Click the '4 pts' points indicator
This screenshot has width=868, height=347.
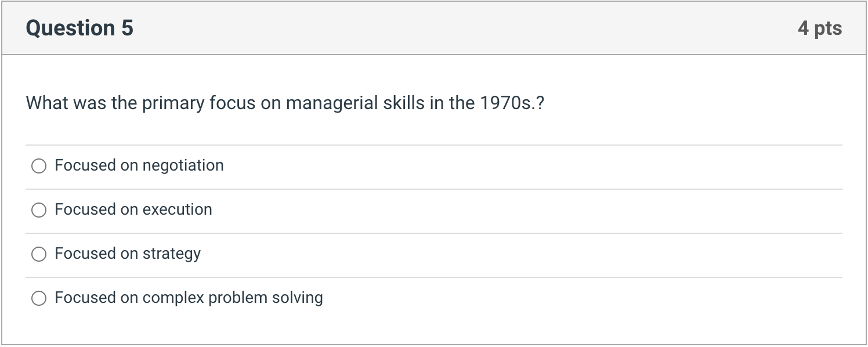point(819,28)
